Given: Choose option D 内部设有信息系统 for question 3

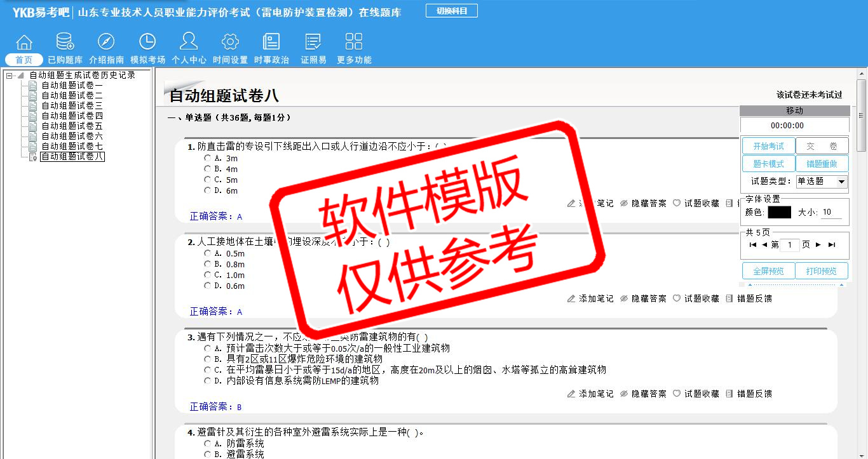Looking at the screenshot, I should [x=207, y=380].
